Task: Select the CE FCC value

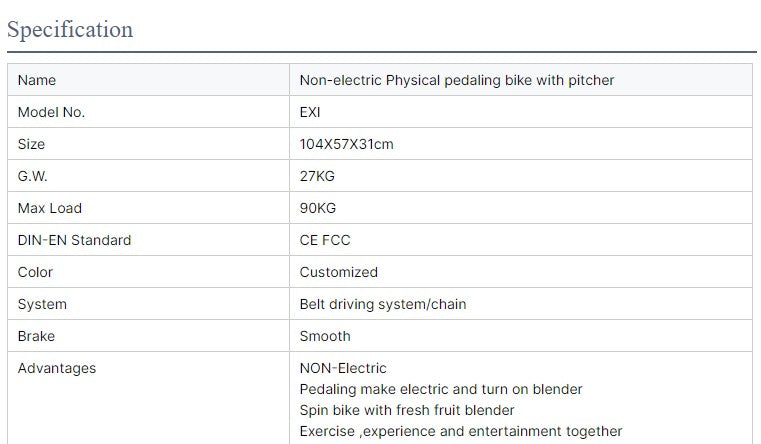Action: click(x=325, y=240)
